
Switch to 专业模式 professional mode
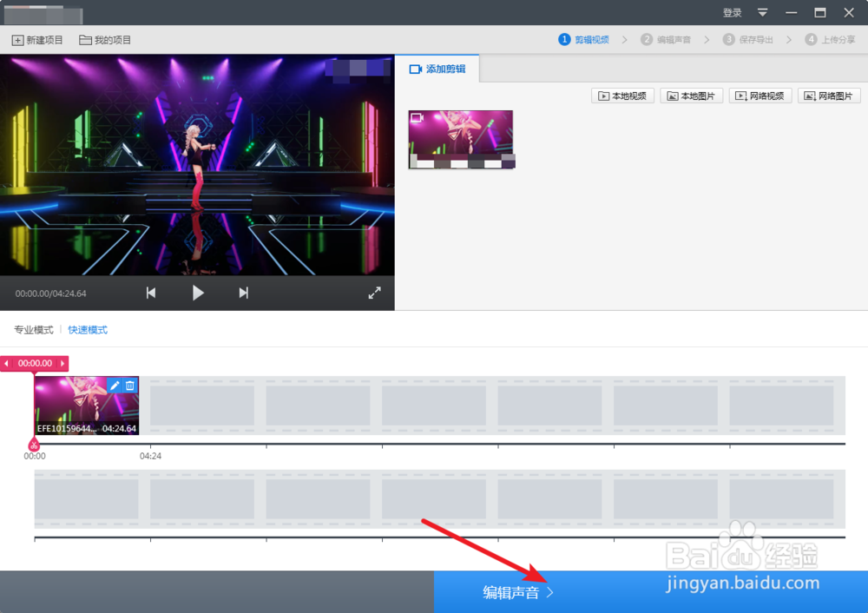34,330
